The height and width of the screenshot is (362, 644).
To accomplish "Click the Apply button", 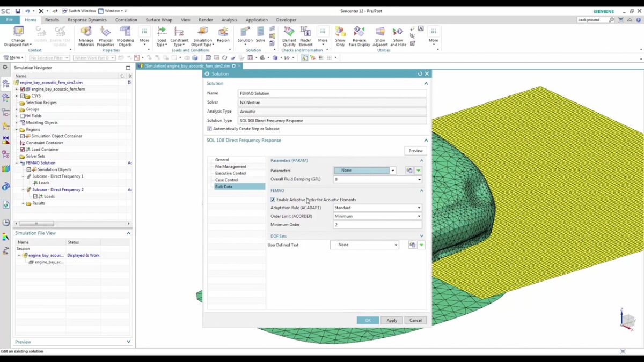I will click(392, 320).
